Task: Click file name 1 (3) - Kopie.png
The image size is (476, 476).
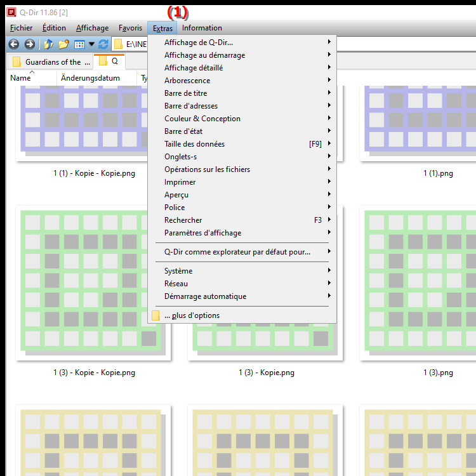Action: point(267,373)
